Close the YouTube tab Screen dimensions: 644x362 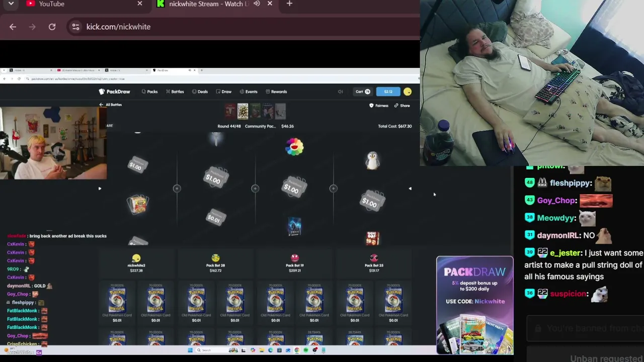tap(140, 4)
